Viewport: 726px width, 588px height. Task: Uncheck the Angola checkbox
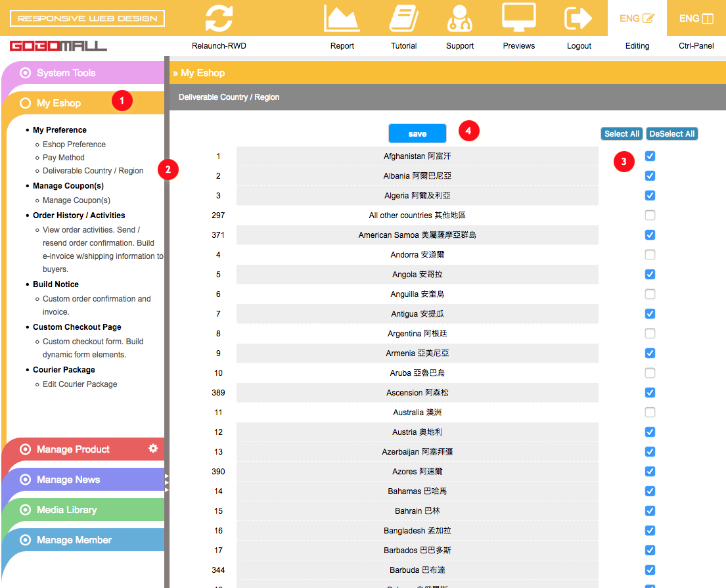point(650,274)
